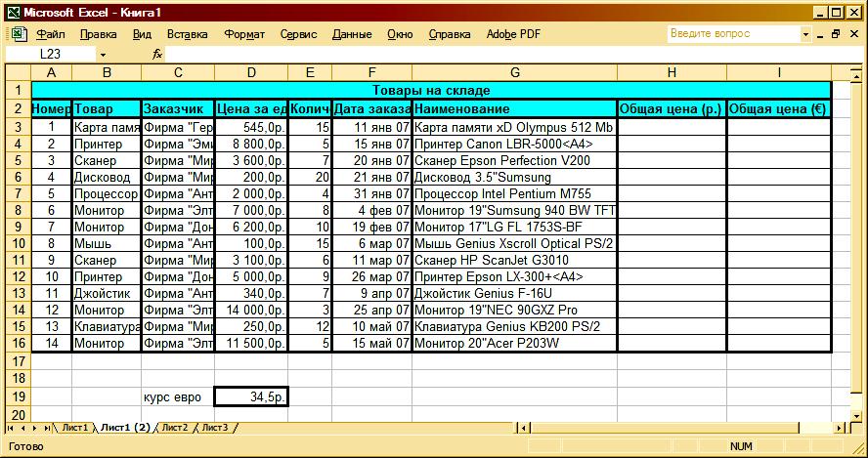Open the Adobe PDF menu
This screenshot has width=868, height=458.
tap(513, 34)
